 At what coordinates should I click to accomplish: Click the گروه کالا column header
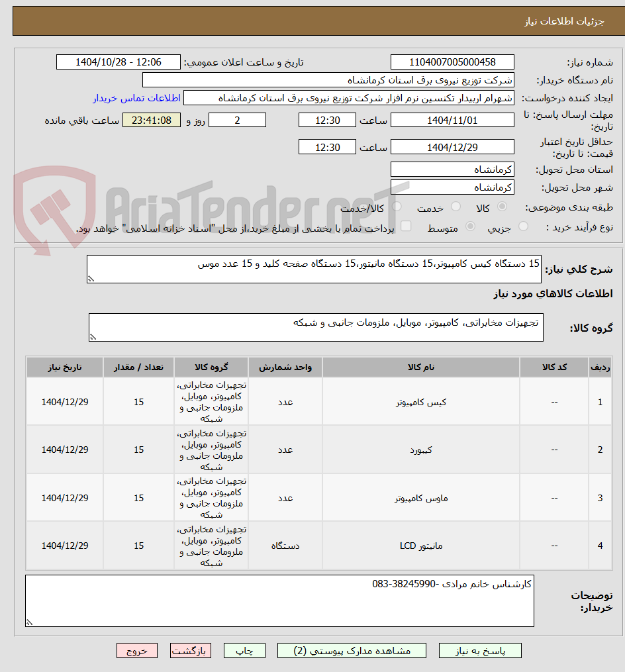211,367
